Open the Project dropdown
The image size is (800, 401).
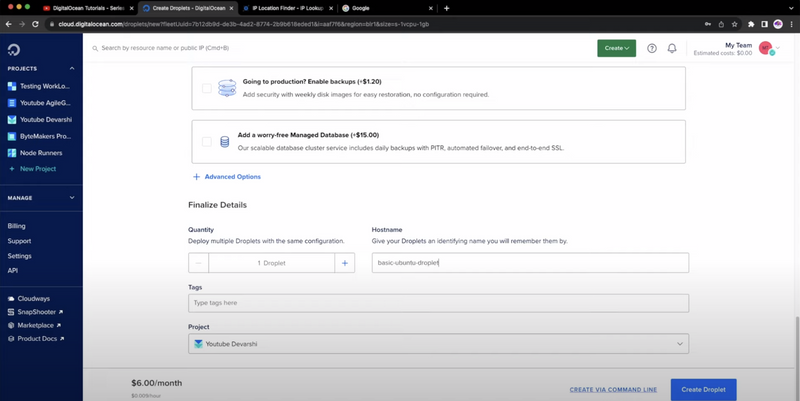pyautogui.click(x=438, y=344)
